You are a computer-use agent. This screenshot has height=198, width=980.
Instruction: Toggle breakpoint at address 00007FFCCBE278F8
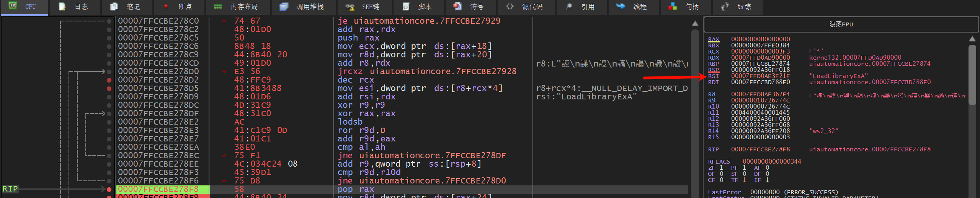pos(109,189)
